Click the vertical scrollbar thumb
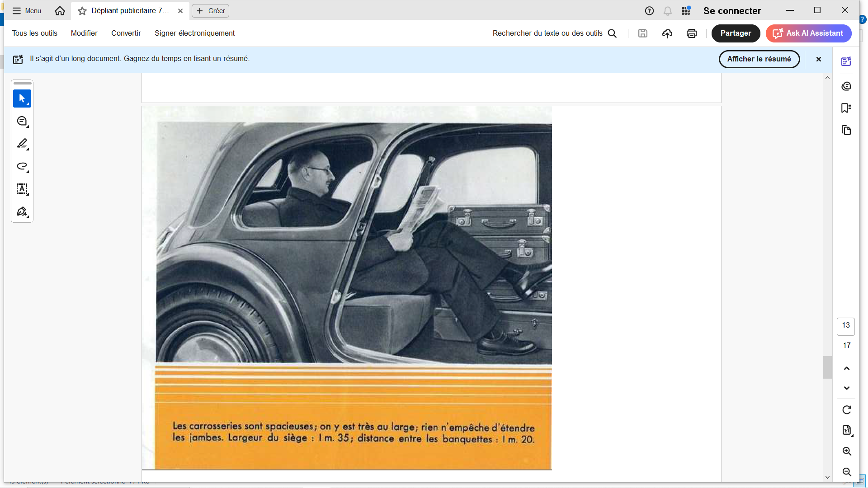868x488 pixels. (x=827, y=367)
